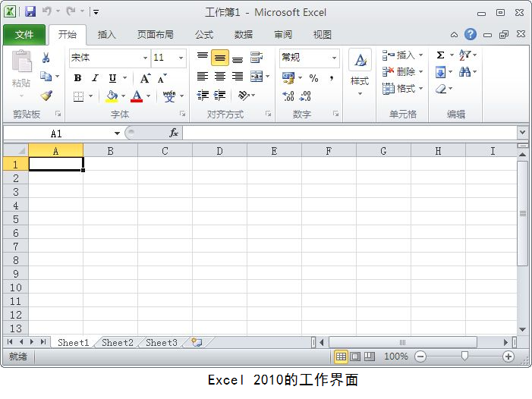Open the font size 11 dropdown
Viewport: 532px width, 399px height.
pyautogui.click(x=181, y=58)
